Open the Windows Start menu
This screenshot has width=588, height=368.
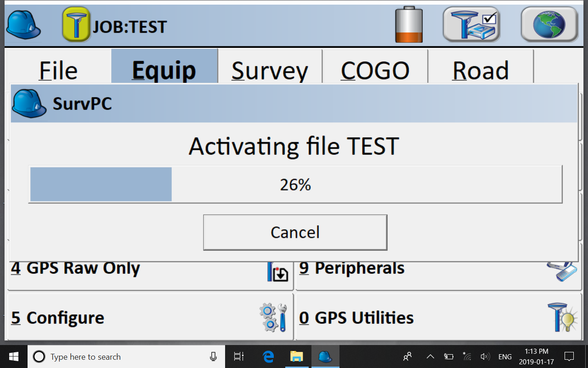coord(13,356)
